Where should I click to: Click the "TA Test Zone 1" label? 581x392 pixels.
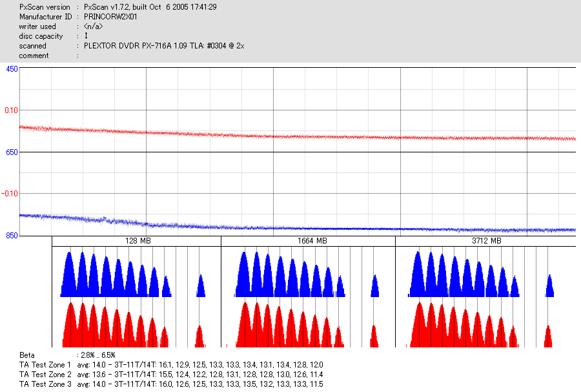pyautogui.click(x=45, y=365)
